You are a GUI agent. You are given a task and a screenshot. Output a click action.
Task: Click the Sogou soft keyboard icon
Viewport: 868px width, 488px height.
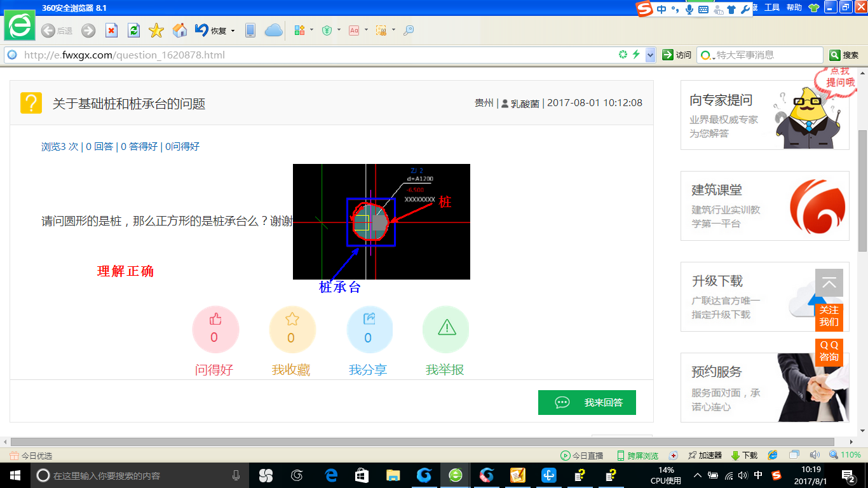click(x=703, y=10)
